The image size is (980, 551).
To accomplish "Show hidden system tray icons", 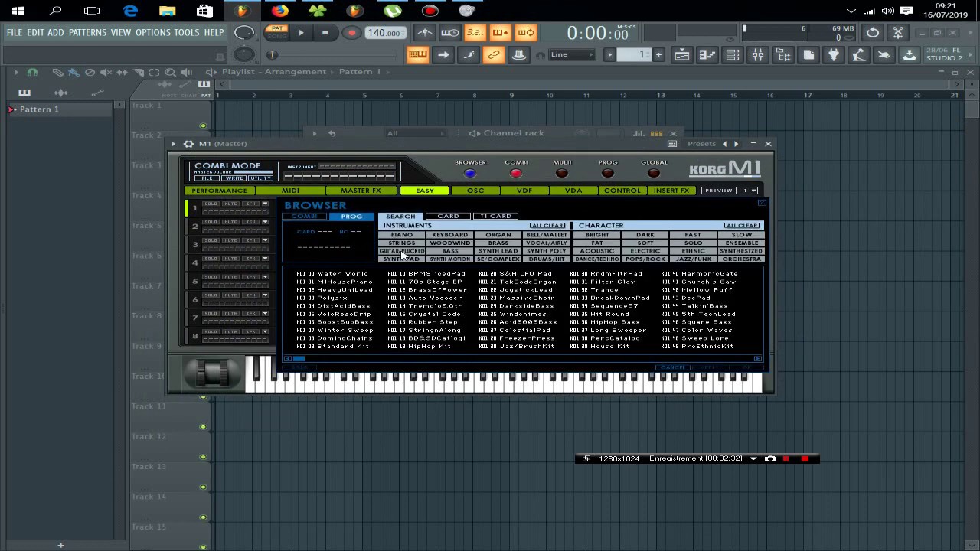I will coord(851,11).
